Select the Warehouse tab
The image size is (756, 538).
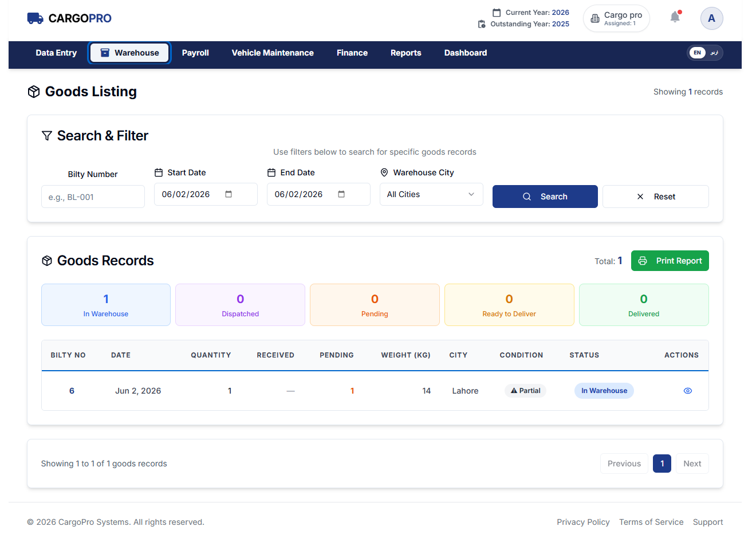129,53
